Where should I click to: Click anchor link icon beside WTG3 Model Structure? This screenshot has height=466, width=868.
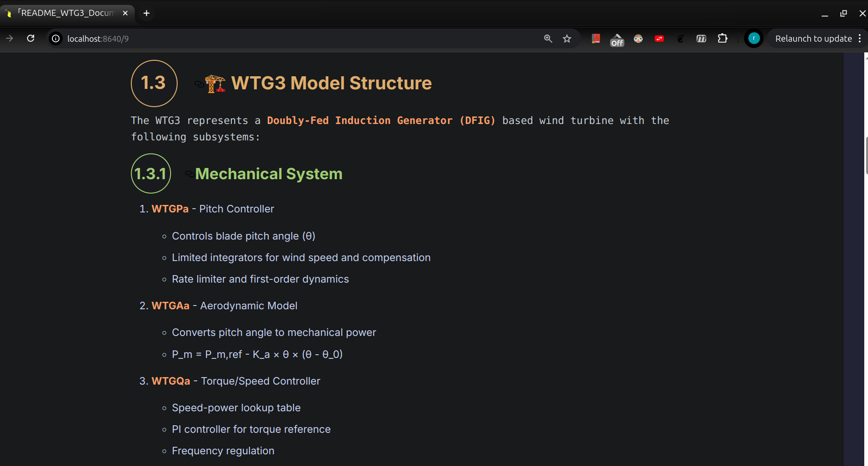[199, 84]
